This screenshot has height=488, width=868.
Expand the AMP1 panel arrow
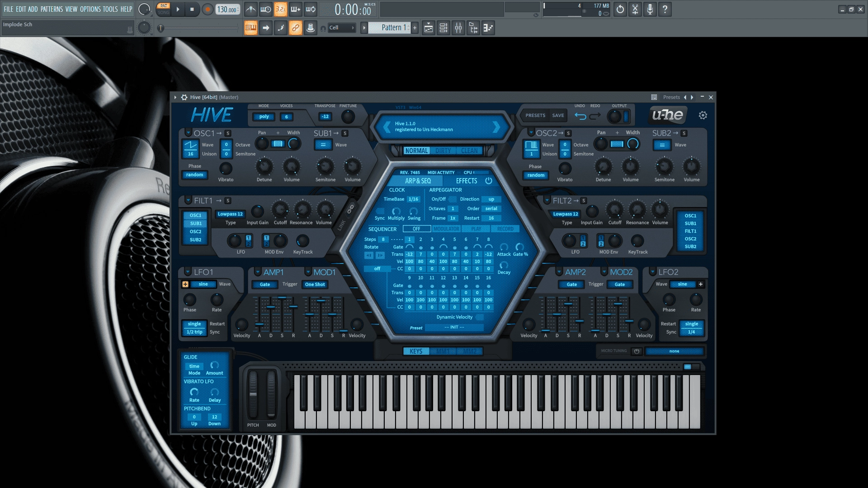[x=258, y=272]
